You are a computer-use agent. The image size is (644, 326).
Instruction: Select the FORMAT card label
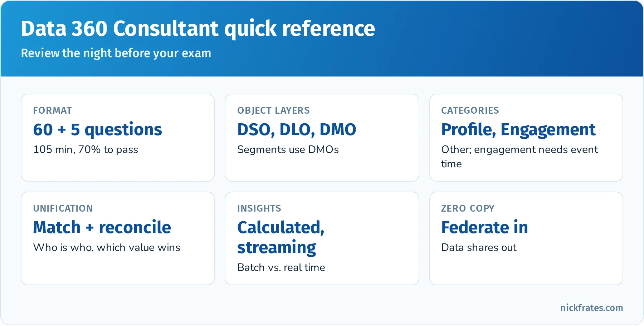pos(52,110)
